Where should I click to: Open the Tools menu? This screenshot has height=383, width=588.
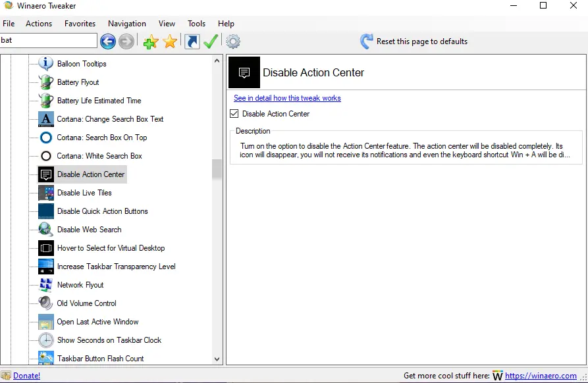pyautogui.click(x=196, y=24)
